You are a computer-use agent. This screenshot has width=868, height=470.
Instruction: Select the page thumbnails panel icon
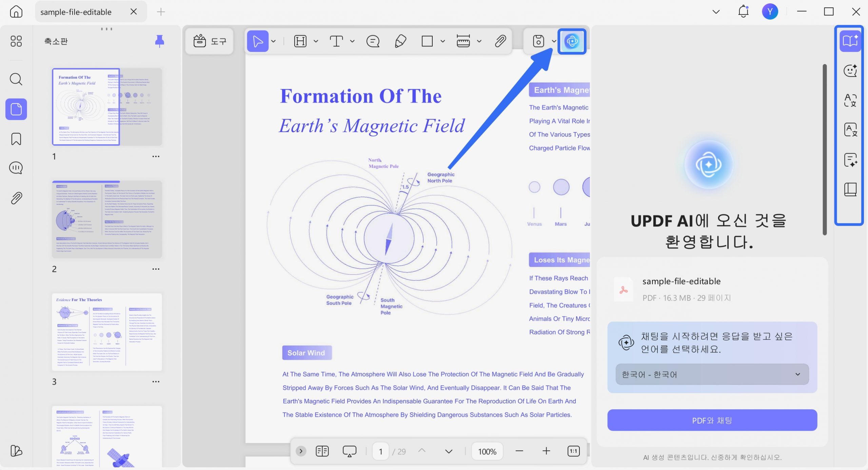[x=16, y=109]
